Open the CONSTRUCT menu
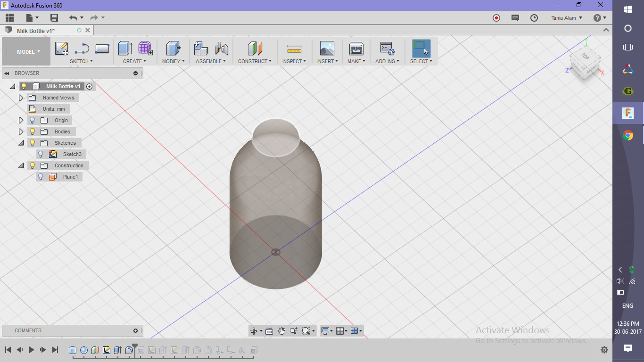Viewport: 644px width, 362px height. (x=255, y=61)
